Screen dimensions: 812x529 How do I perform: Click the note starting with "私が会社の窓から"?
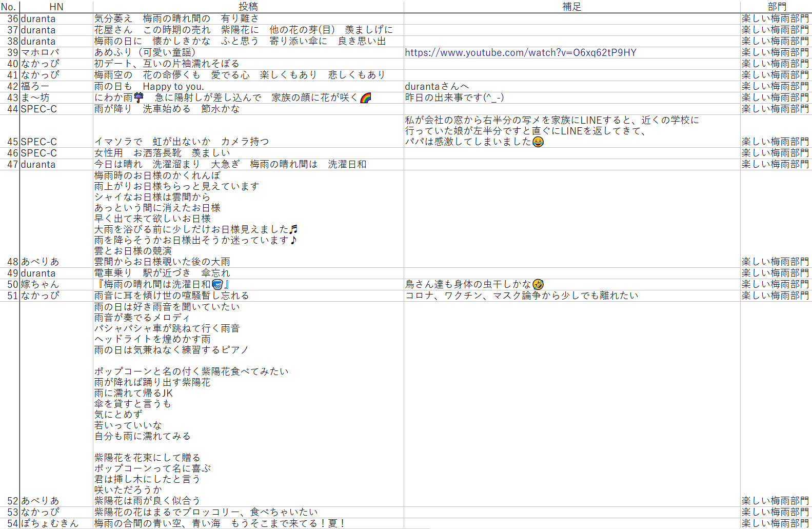point(552,131)
